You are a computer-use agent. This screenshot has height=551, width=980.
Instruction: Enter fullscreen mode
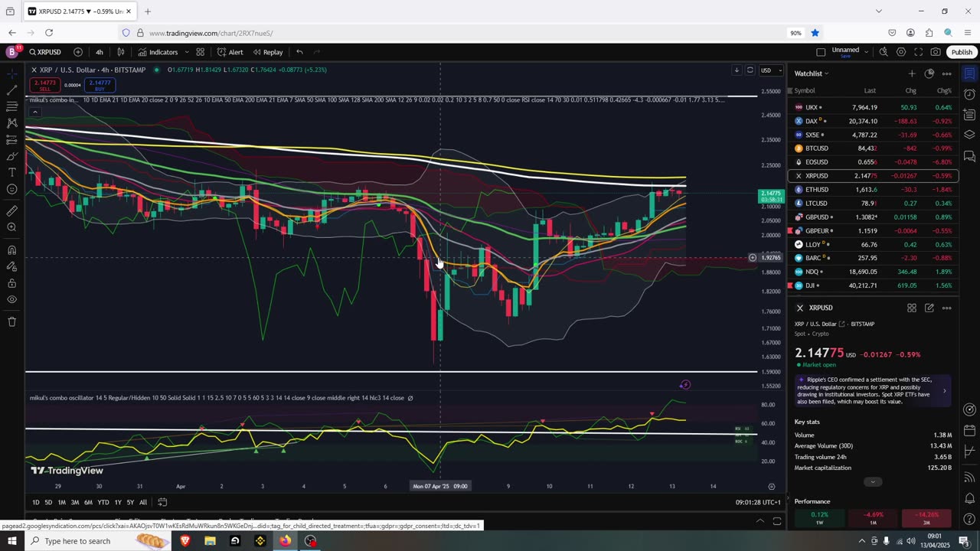918,52
